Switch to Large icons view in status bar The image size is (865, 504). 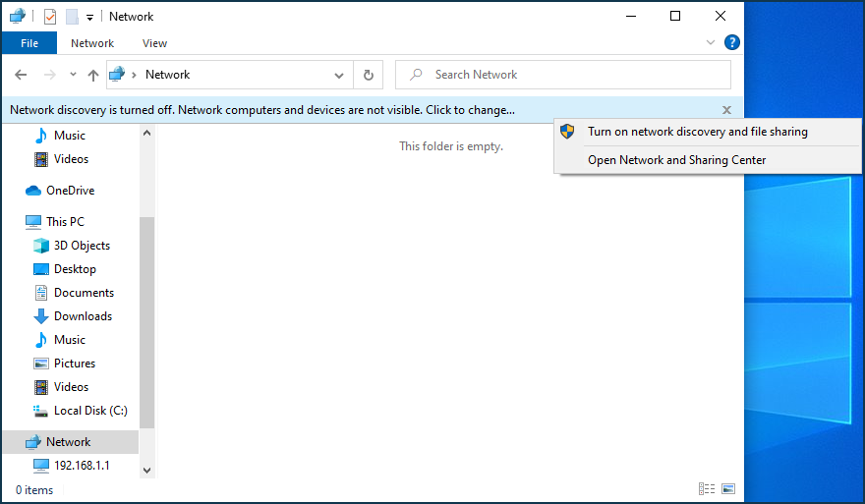728,489
